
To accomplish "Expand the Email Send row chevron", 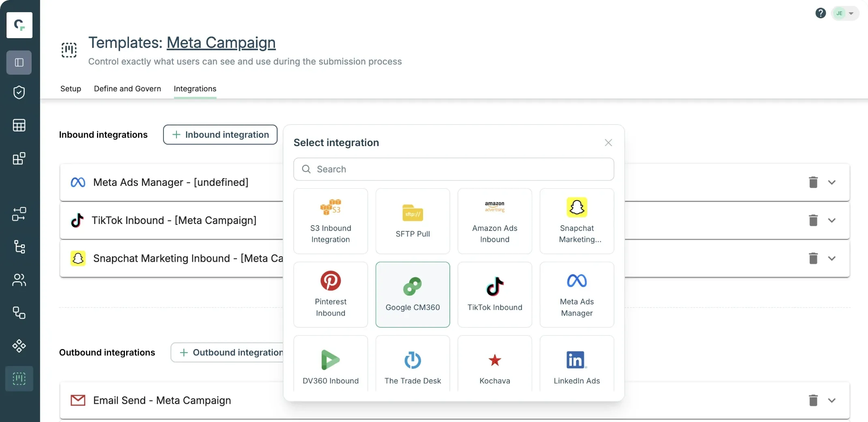I will tap(832, 400).
